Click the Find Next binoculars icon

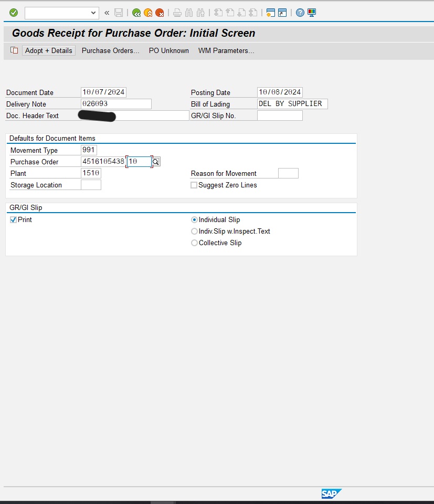201,13
